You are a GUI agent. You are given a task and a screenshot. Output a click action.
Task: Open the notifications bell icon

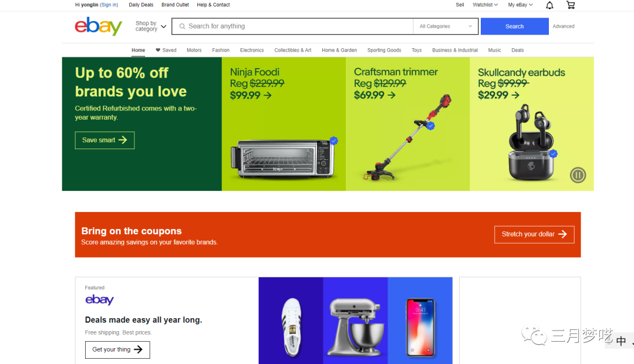[549, 5]
